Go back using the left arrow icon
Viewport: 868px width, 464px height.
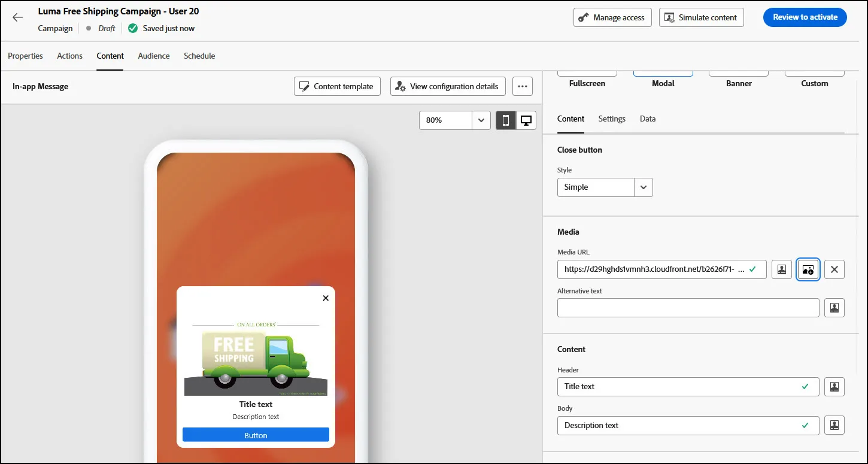point(17,17)
